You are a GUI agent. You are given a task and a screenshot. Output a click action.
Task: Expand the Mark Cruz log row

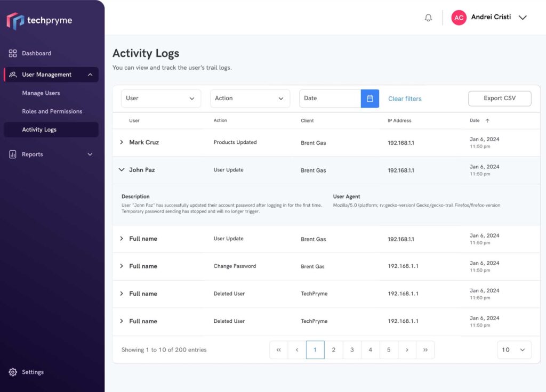coord(122,143)
